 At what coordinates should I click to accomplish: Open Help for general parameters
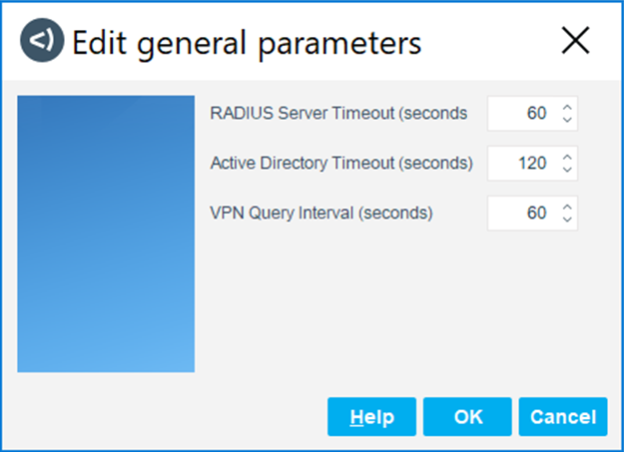pyautogui.click(x=371, y=417)
